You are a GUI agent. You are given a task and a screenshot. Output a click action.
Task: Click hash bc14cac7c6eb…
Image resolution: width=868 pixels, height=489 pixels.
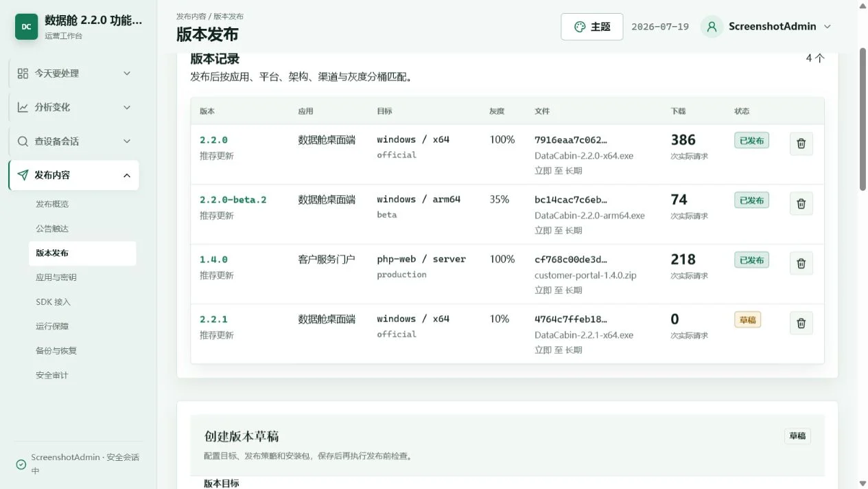(571, 200)
